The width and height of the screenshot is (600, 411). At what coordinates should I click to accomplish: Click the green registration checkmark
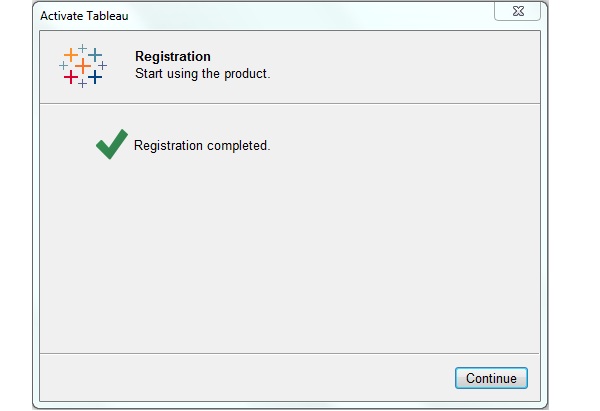point(111,145)
